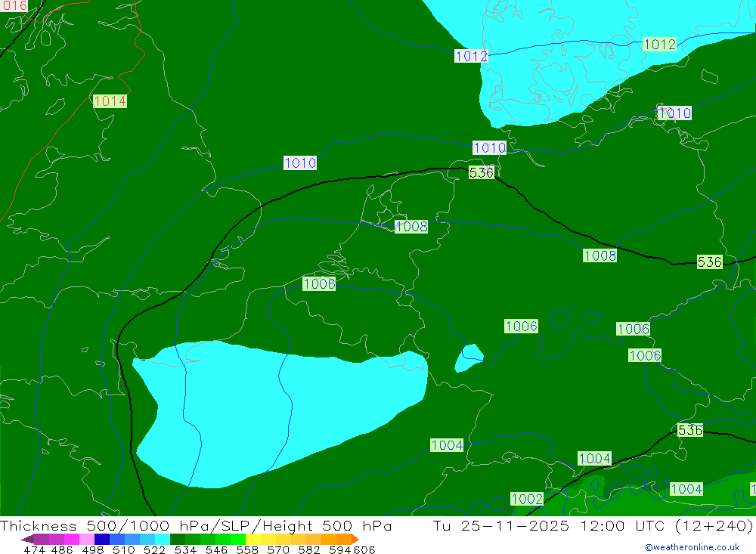Select the left purple arrow of the legend
This screenshot has height=554, width=756.
[x=27, y=539]
